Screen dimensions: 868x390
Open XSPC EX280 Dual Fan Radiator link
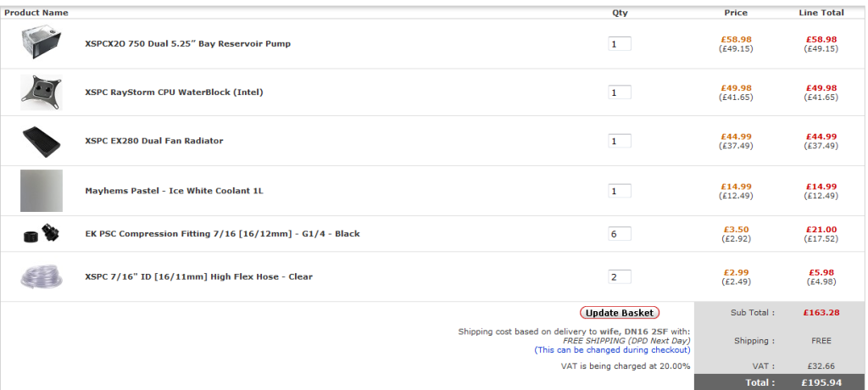coord(154,141)
